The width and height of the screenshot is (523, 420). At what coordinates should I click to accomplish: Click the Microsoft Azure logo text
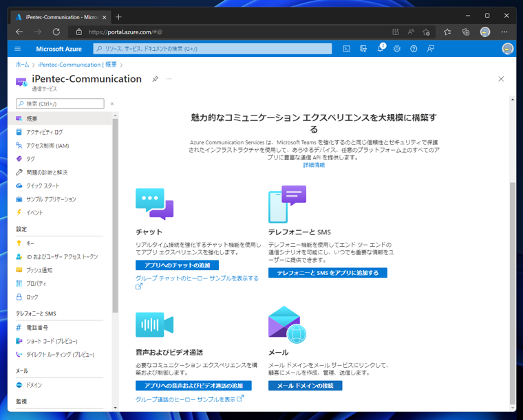pyautogui.click(x=58, y=49)
